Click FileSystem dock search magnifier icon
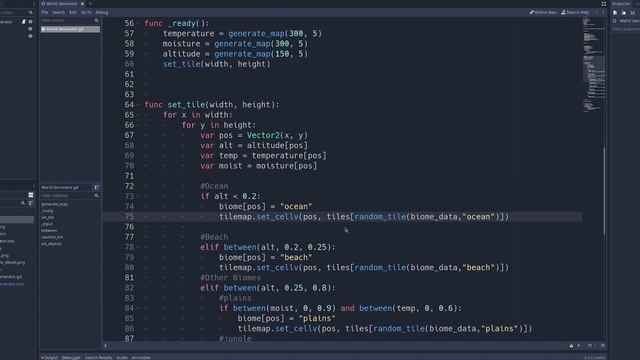This screenshot has width=640, height=360. (x=23, y=203)
